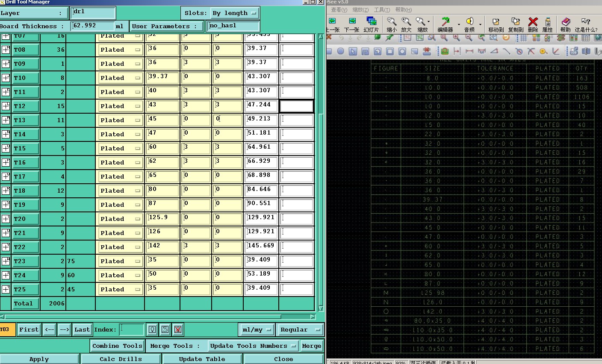Click the T15 row tool symbol box
This screenshot has height=364, width=602.
(x=6, y=148)
